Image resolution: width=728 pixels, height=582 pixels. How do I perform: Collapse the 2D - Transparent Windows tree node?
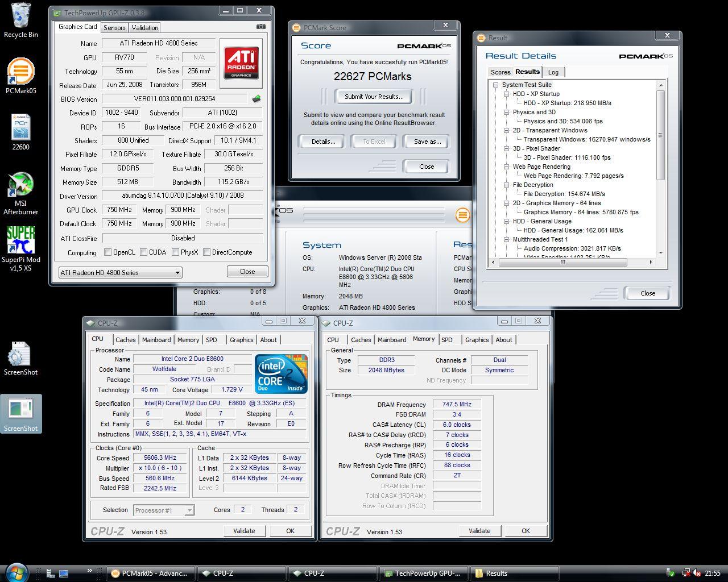507,131
